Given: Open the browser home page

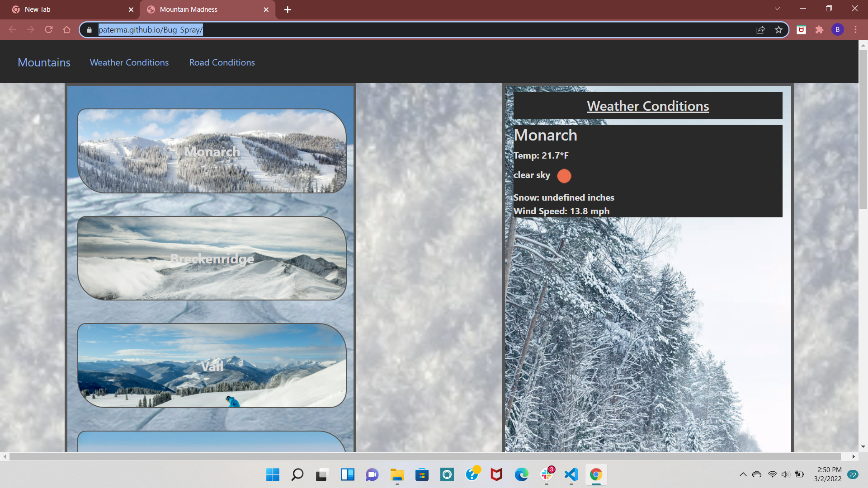Looking at the screenshot, I should [x=67, y=30].
